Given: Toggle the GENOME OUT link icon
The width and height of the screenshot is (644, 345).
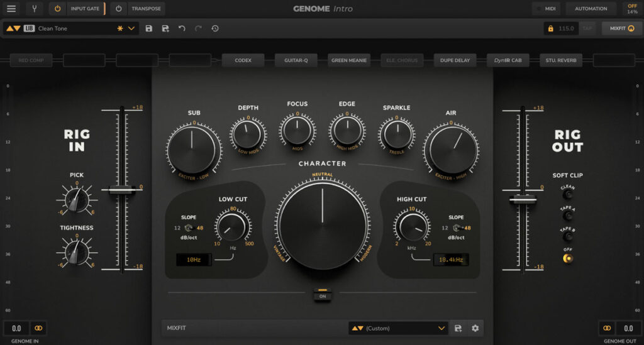Looking at the screenshot, I should [x=607, y=328].
